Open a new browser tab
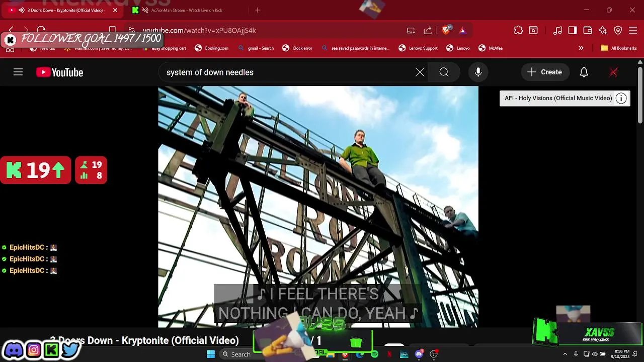The height and width of the screenshot is (362, 644). 258,10
